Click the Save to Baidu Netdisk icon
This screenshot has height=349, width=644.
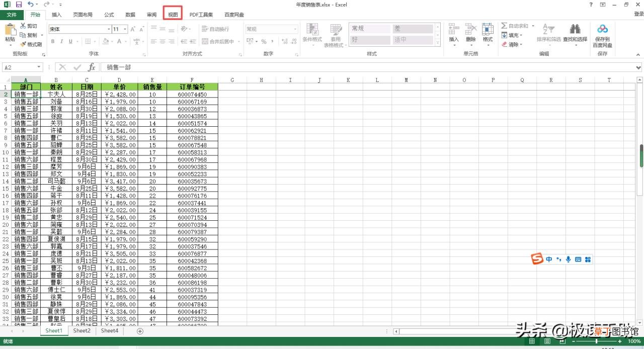click(602, 29)
